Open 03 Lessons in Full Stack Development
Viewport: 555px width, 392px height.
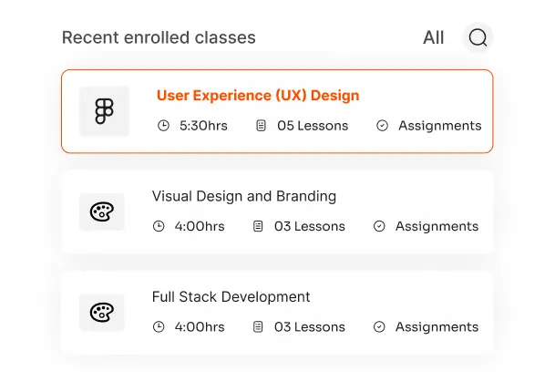pos(309,326)
